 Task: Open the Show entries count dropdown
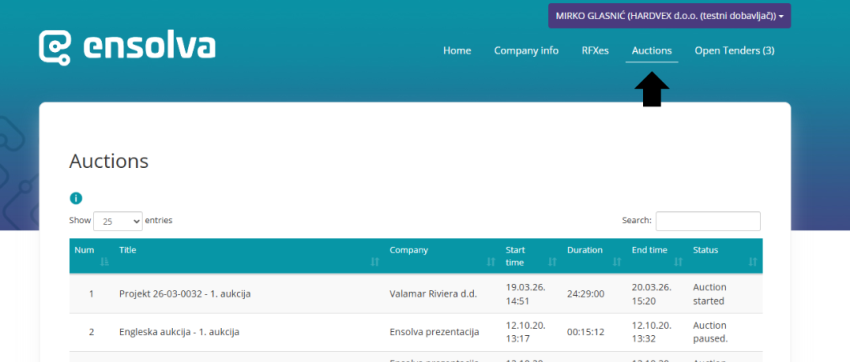coord(118,221)
